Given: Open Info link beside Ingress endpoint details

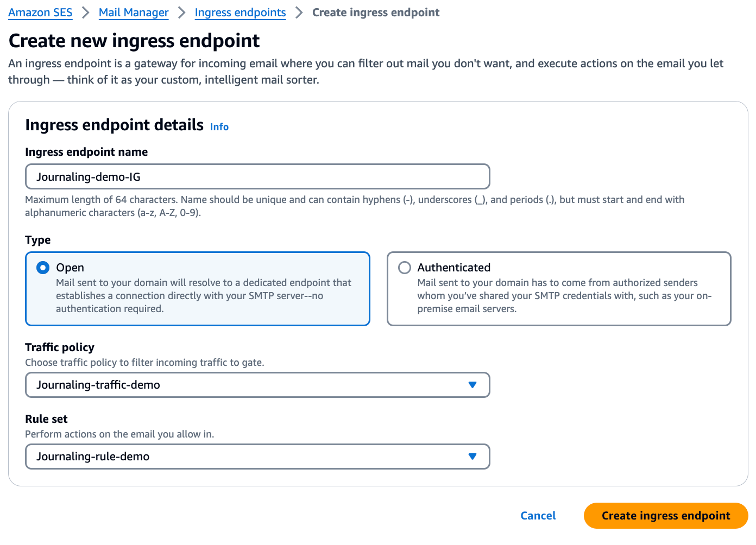Looking at the screenshot, I should tap(219, 127).
